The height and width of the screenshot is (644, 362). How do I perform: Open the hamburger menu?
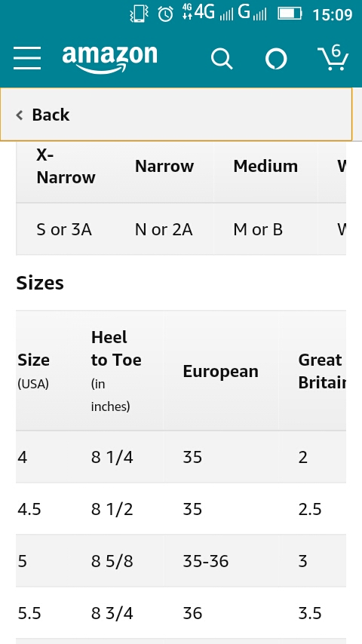pos(27,58)
